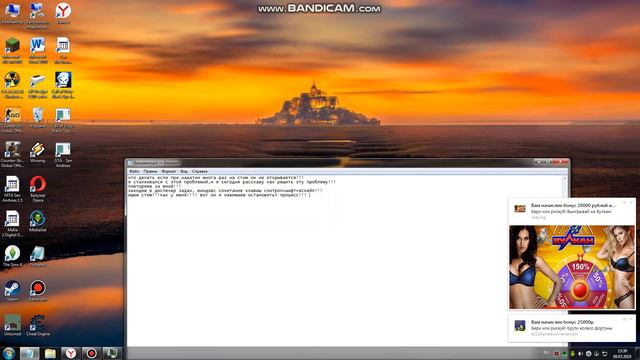
Task: Open the Вид menu in Notepad
Action: (x=184, y=171)
